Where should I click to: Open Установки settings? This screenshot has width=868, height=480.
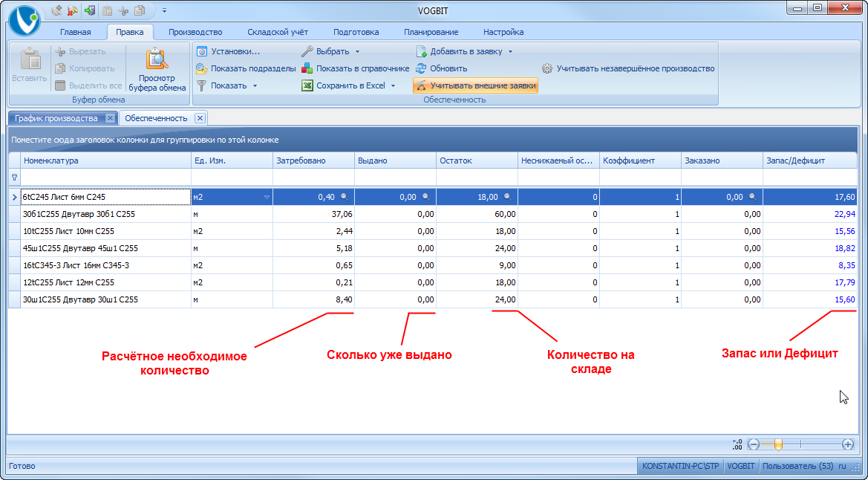point(229,51)
